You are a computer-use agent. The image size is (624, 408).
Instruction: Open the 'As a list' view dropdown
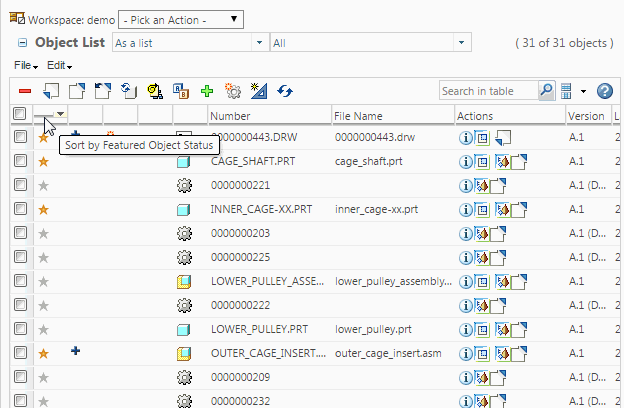tap(189, 43)
